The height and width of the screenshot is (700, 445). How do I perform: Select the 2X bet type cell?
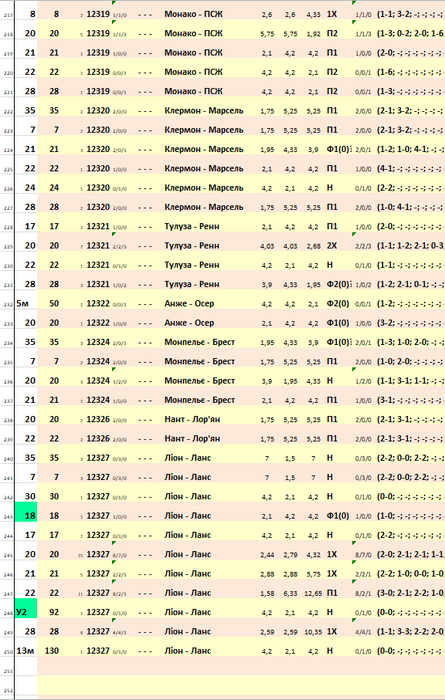pyautogui.click(x=332, y=246)
